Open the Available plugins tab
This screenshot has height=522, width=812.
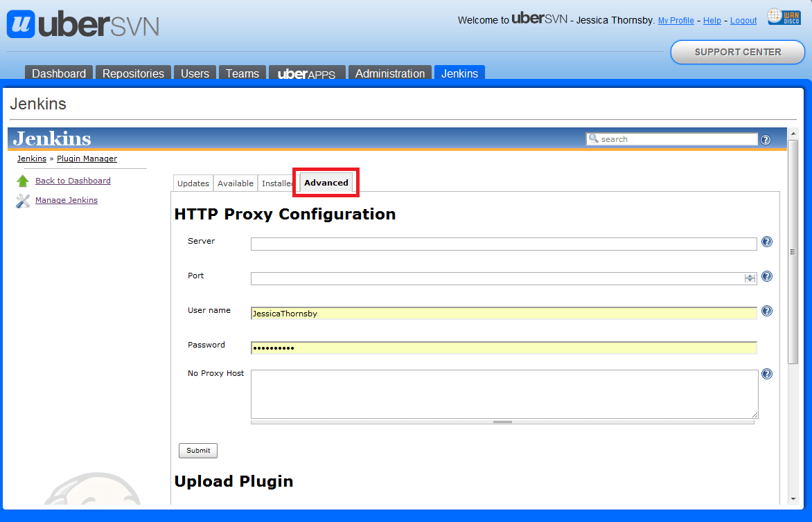[x=235, y=183]
